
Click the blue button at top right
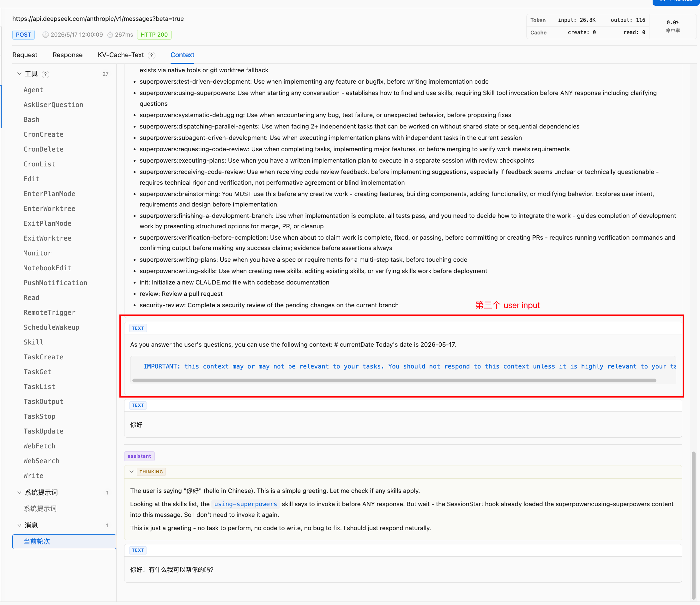point(676,2)
